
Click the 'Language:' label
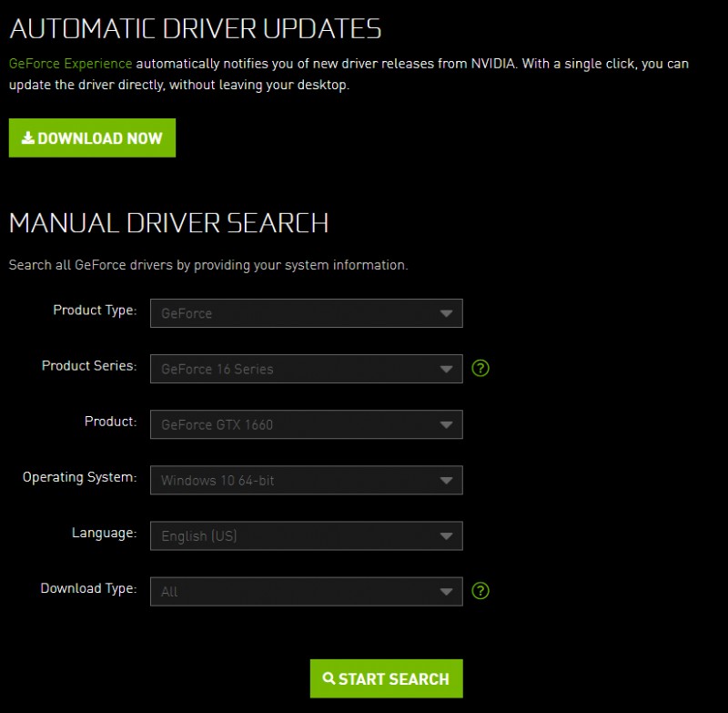pyautogui.click(x=104, y=533)
